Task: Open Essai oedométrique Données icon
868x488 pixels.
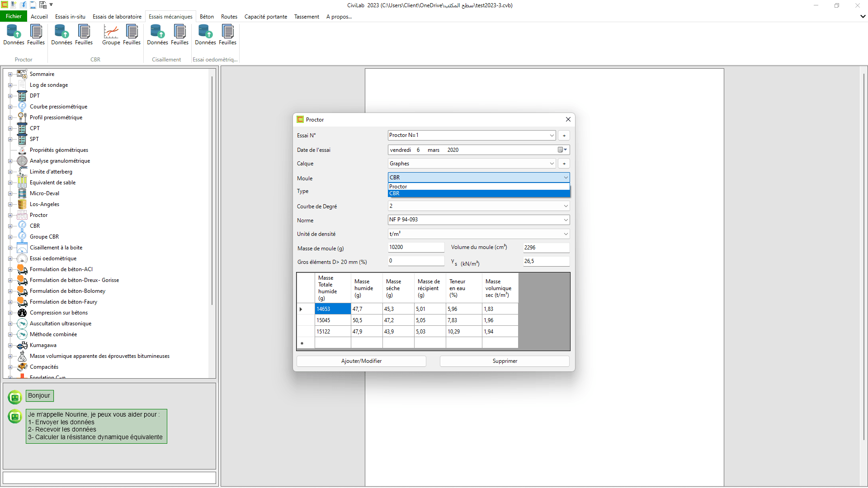Action: click(205, 35)
